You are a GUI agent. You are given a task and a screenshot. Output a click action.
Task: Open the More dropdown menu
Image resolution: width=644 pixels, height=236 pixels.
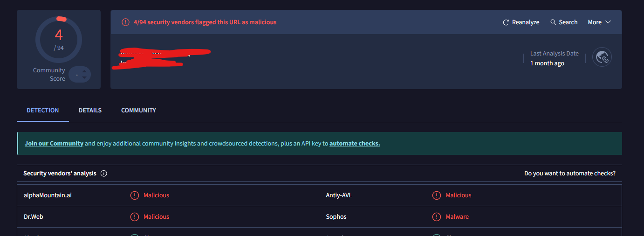tap(599, 22)
